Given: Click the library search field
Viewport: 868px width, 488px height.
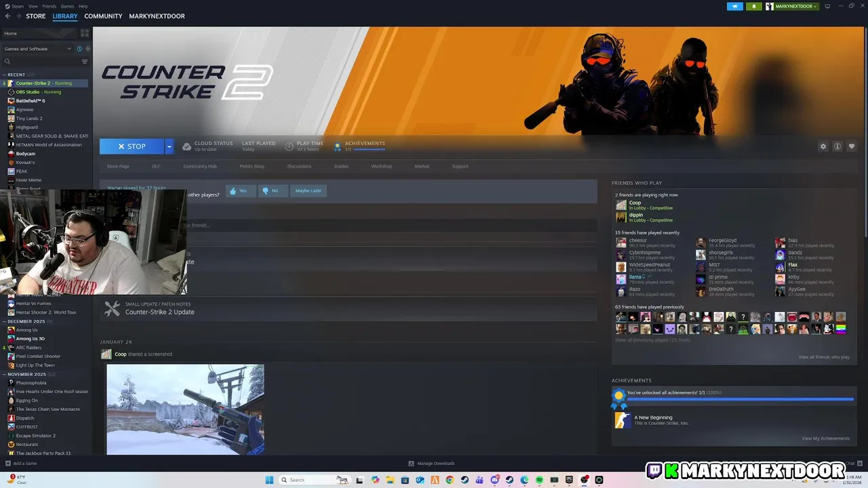Looking at the screenshot, I should point(42,62).
